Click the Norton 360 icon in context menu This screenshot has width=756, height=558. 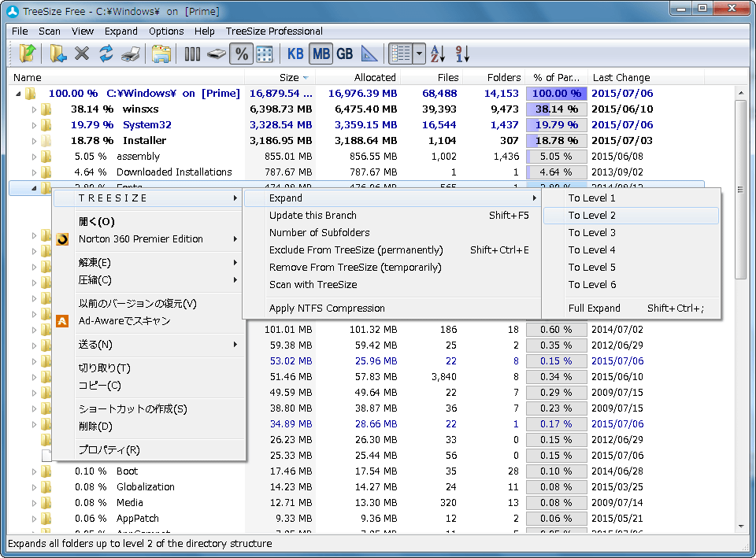tap(64, 239)
